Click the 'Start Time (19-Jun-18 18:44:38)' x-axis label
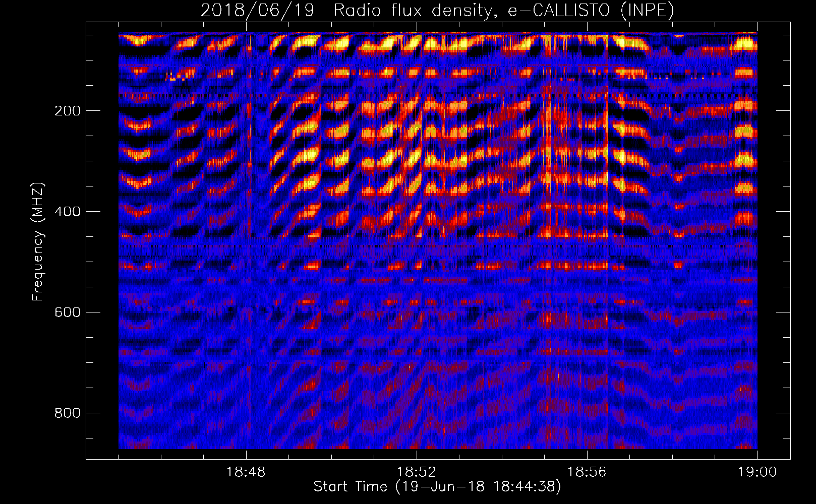 pyautogui.click(x=437, y=487)
